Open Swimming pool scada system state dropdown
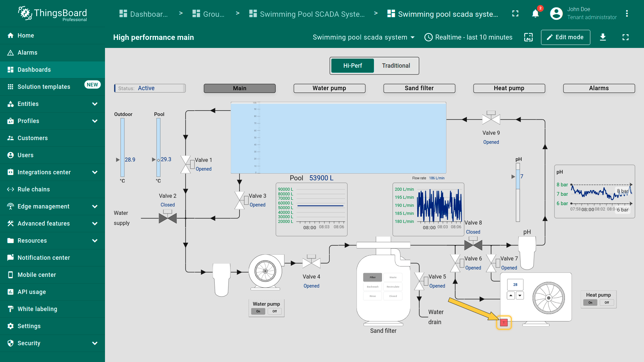This screenshot has height=362, width=644. [364, 37]
